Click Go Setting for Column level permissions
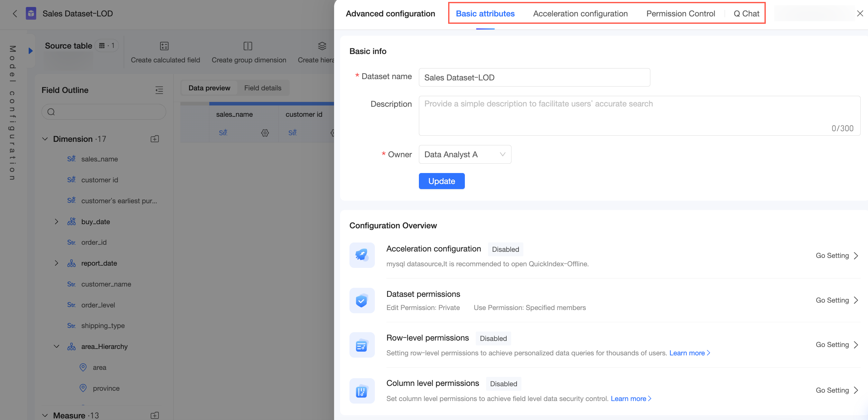 pyautogui.click(x=837, y=390)
